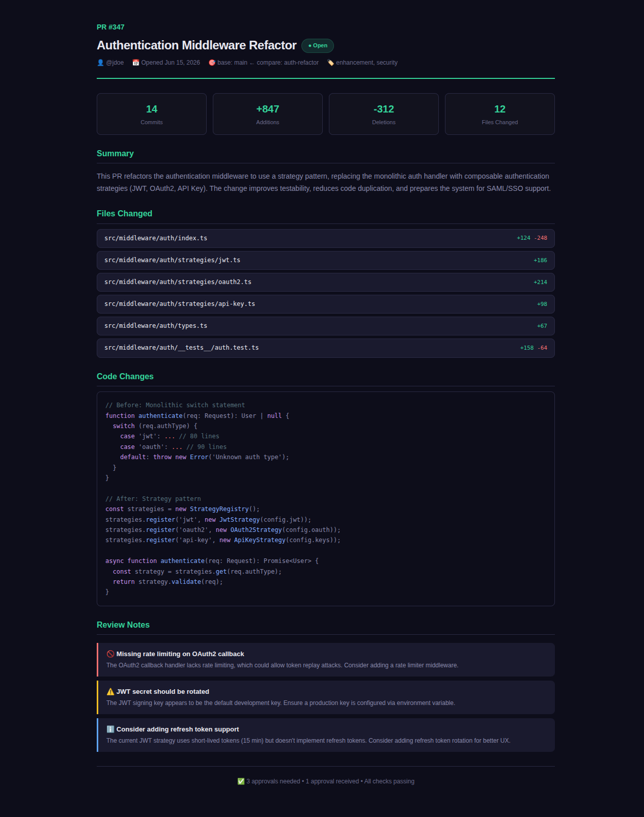Viewport: 644px width, 817px height.
Task: Click the PR #347 label
Action: tap(110, 27)
